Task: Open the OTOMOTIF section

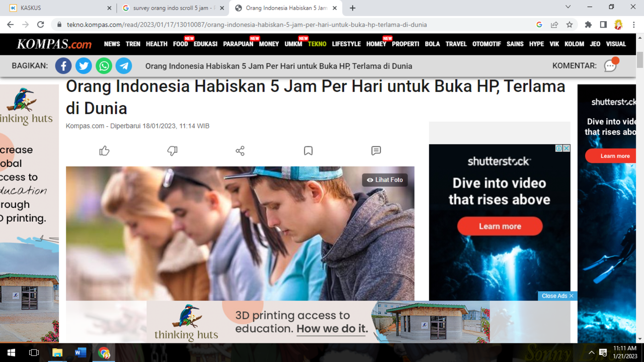Action: pos(487,44)
